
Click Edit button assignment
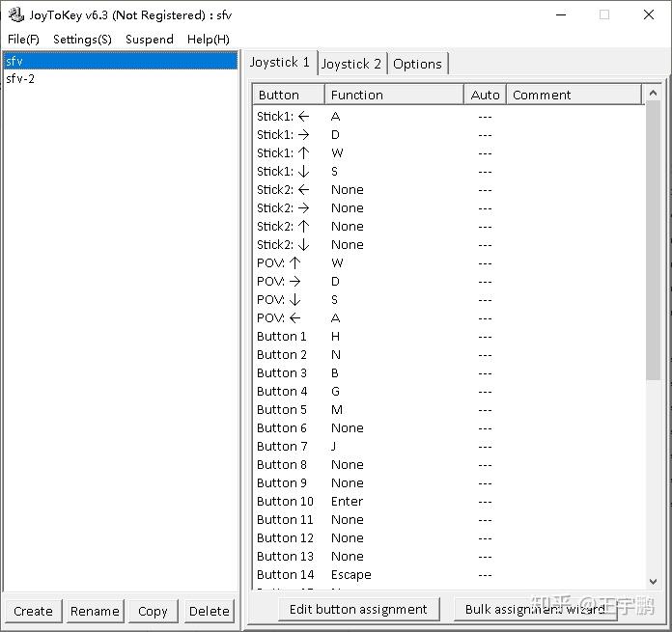click(359, 609)
